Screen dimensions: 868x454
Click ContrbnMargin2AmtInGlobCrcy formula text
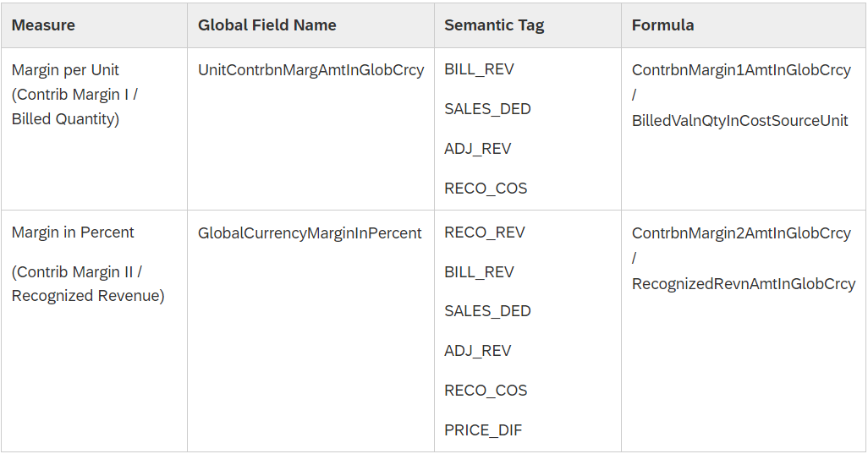coord(741,232)
